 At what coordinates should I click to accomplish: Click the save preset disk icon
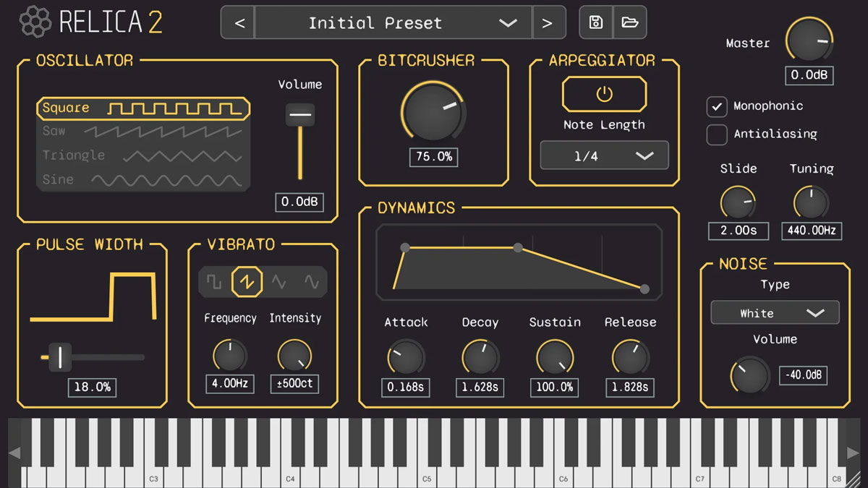pyautogui.click(x=596, y=23)
